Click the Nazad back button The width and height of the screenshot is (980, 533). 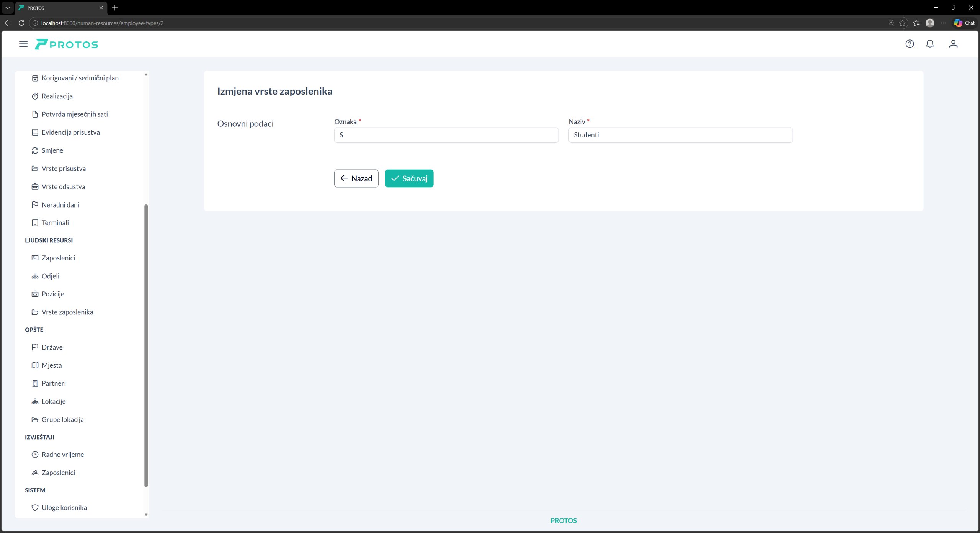(x=356, y=178)
